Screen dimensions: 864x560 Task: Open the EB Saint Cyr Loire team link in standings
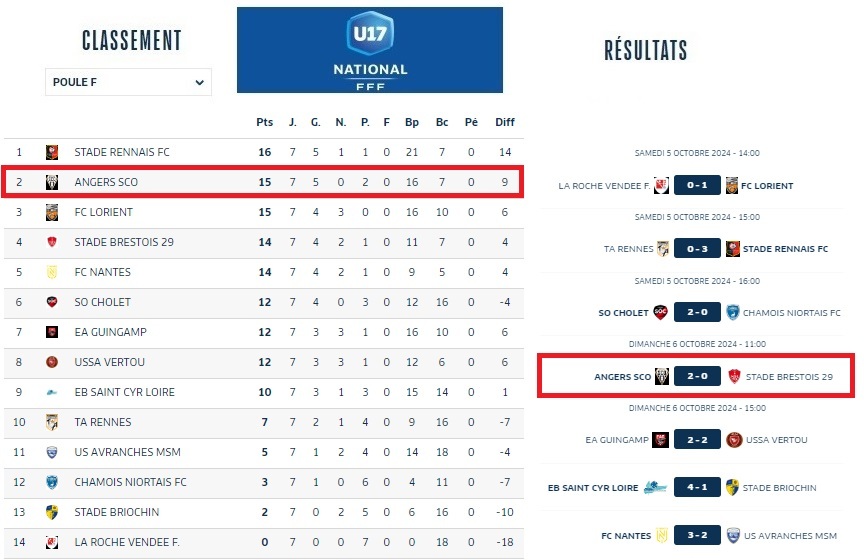pyautogui.click(x=124, y=392)
